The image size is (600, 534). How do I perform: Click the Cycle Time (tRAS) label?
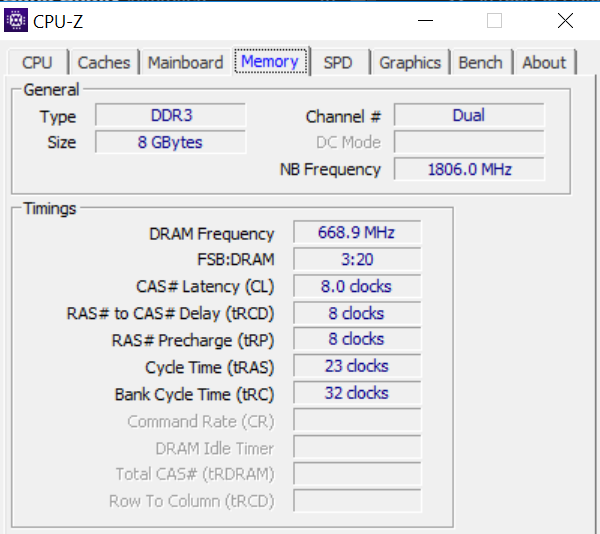(210, 368)
